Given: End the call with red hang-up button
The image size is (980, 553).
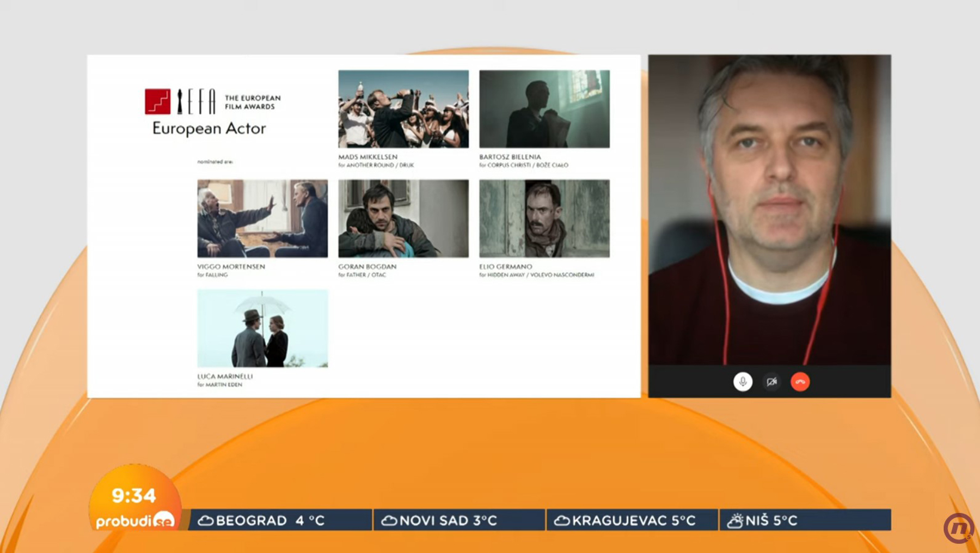Looking at the screenshot, I should coord(800,381).
